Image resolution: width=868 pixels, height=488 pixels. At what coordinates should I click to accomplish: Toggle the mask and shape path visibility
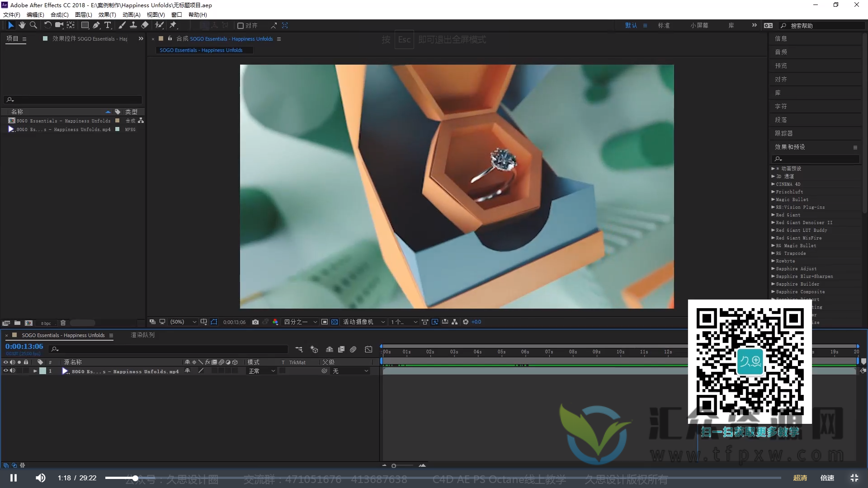pyautogui.click(x=214, y=322)
